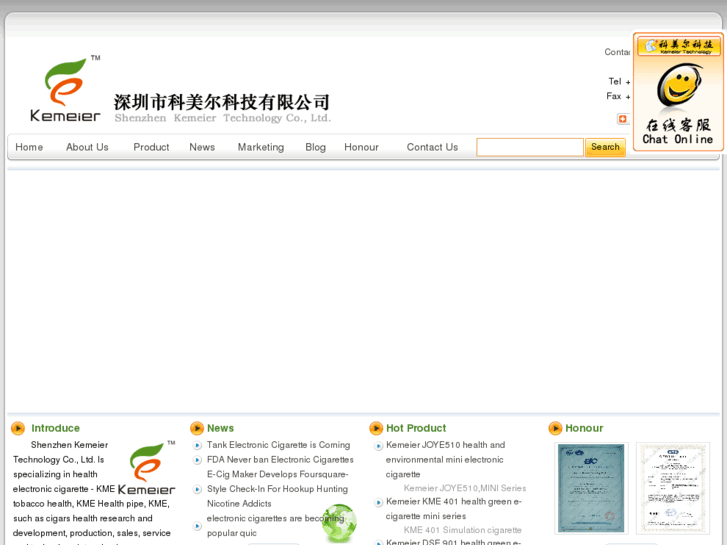Open the About Us menu item
727x545 pixels.
[87, 147]
